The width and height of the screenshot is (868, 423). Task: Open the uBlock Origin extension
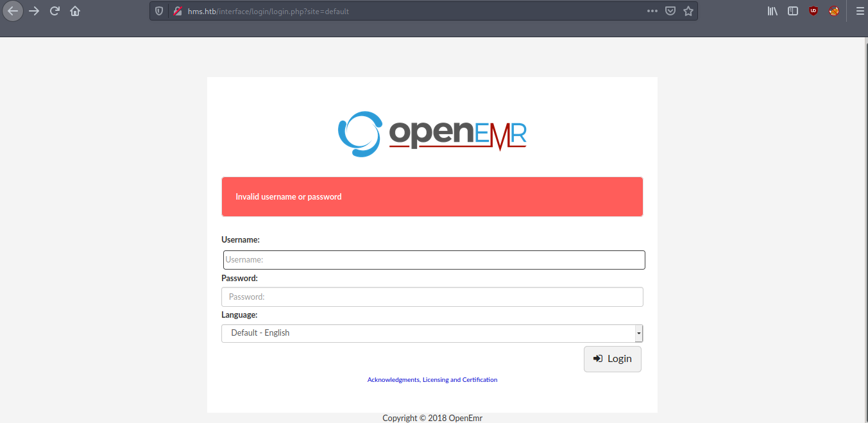pyautogui.click(x=813, y=11)
